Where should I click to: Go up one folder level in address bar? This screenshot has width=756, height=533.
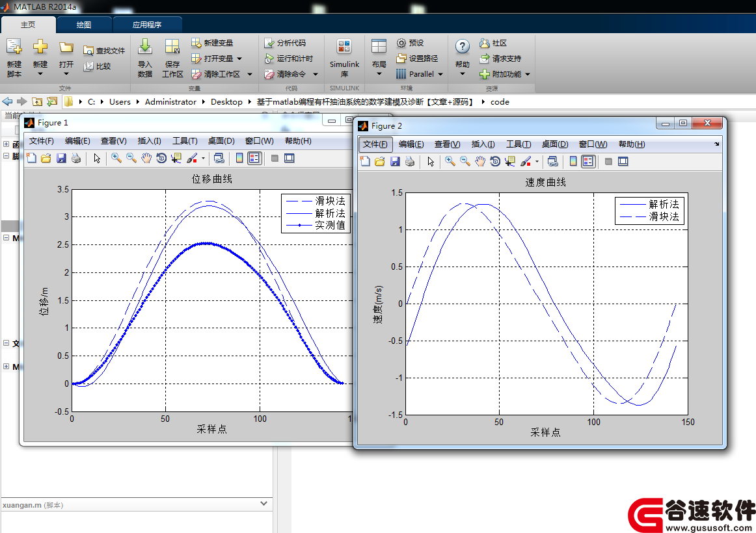click(x=37, y=101)
